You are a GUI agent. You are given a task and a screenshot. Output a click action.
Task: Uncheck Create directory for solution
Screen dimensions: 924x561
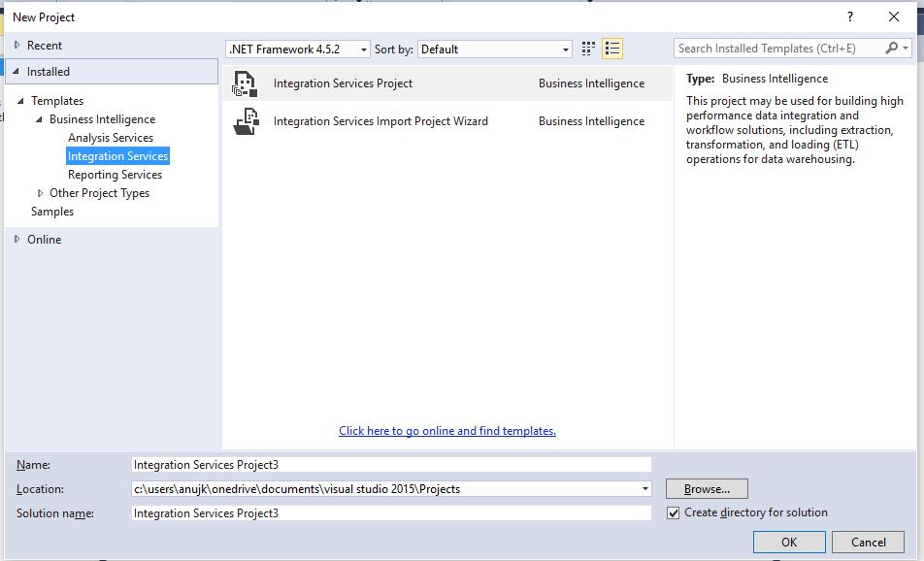[673, 512]
